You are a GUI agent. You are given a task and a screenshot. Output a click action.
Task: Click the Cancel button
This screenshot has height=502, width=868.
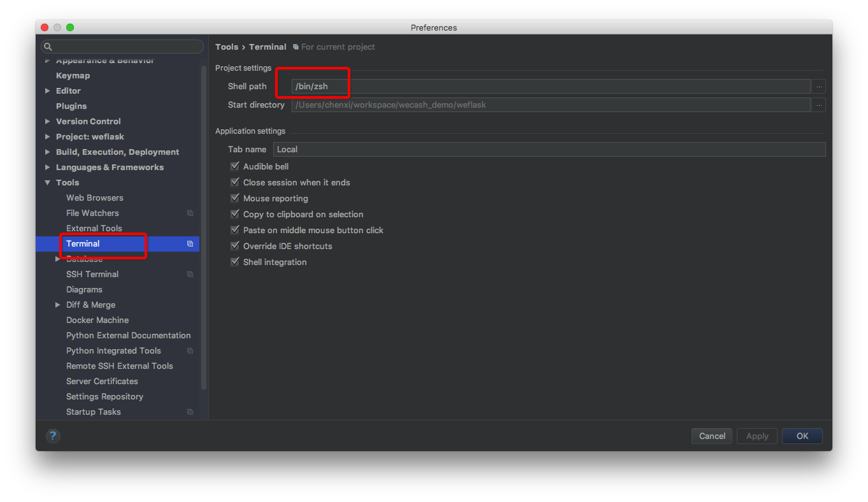(712, 436)
